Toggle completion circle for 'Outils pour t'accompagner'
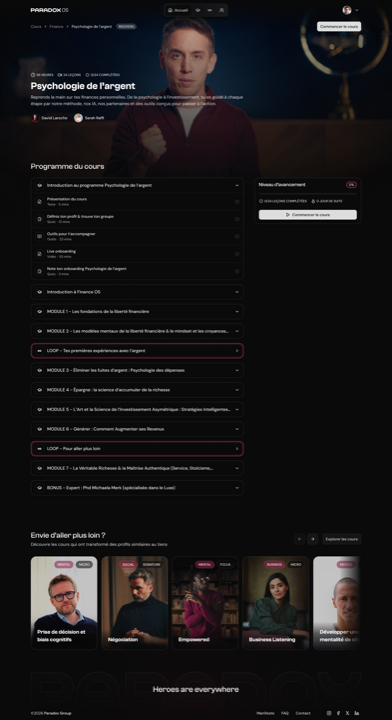392x720 pixels. tap(237, 236)
